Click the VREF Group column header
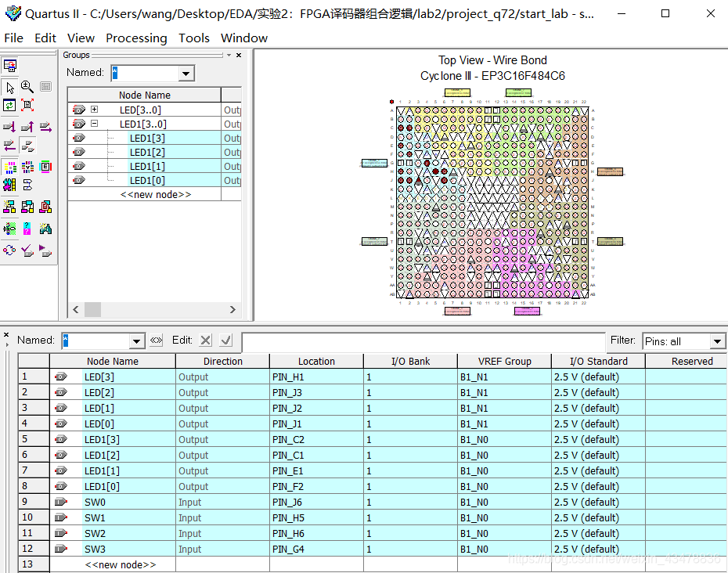Viewport: 728px width, 573px height. (x=505, y=362)
